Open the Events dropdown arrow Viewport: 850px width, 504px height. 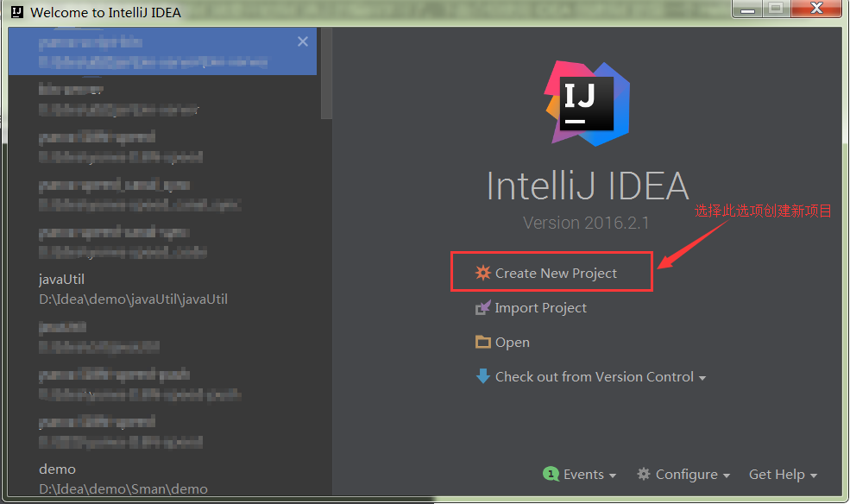coord(612,476)
